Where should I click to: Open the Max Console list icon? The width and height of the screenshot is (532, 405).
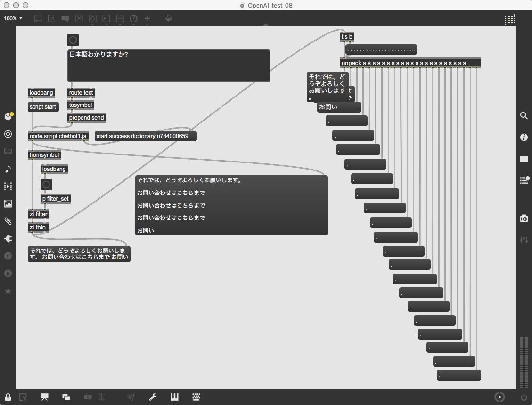click(524, 180)
